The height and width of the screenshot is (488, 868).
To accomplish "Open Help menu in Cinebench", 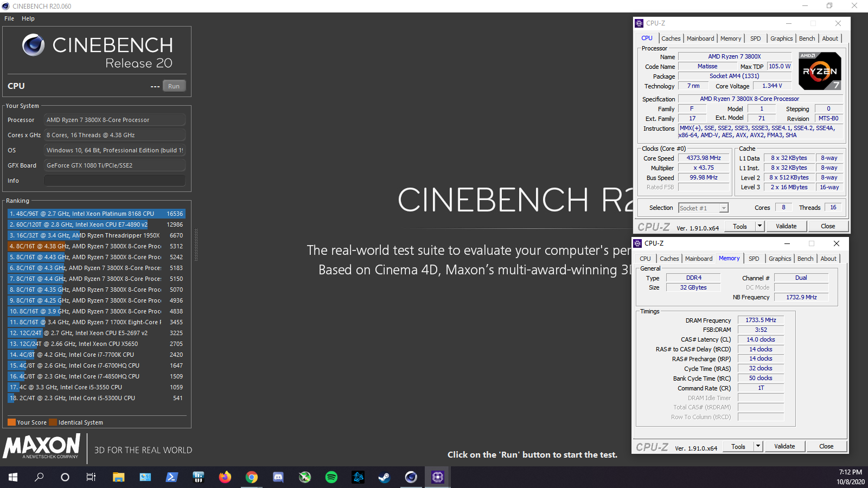I will click(28, 18).
